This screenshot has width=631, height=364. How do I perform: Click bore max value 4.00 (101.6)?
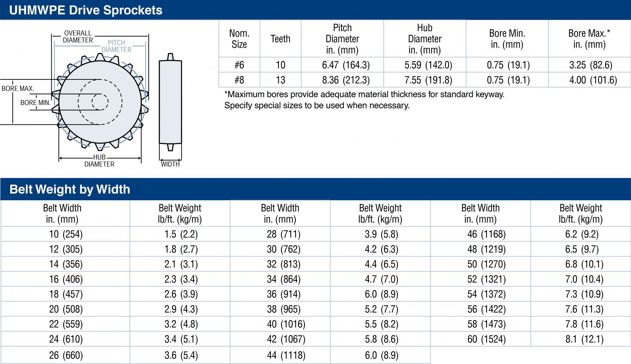click(x=593, y=80)
